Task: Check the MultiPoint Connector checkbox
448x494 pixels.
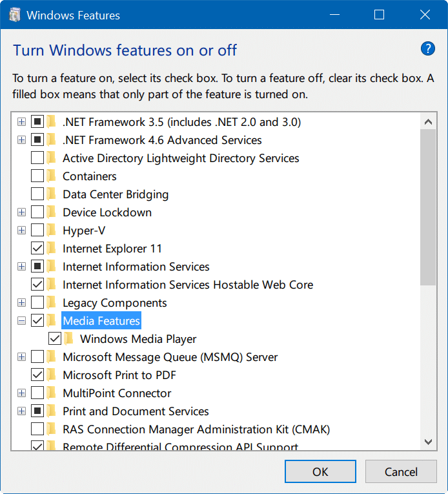Action: point(37,393)
